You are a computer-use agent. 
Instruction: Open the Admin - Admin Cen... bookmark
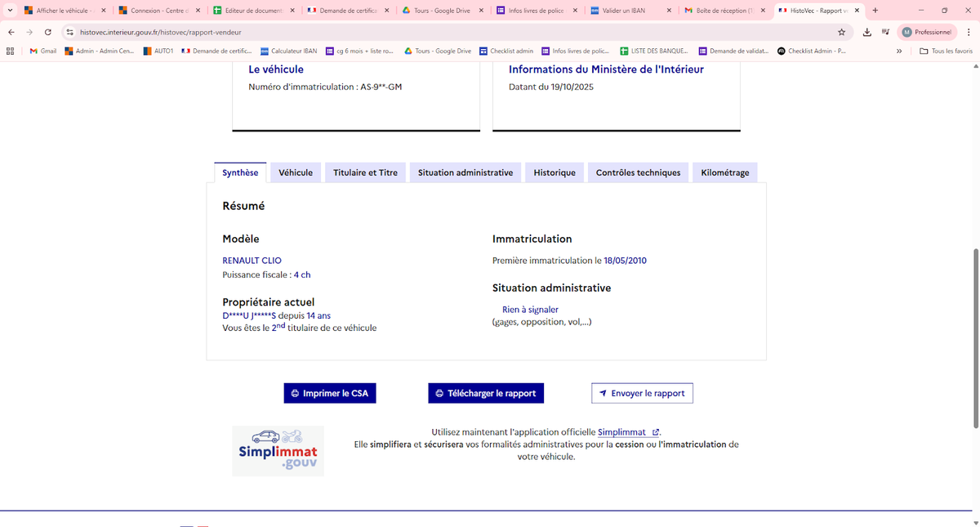98,51
